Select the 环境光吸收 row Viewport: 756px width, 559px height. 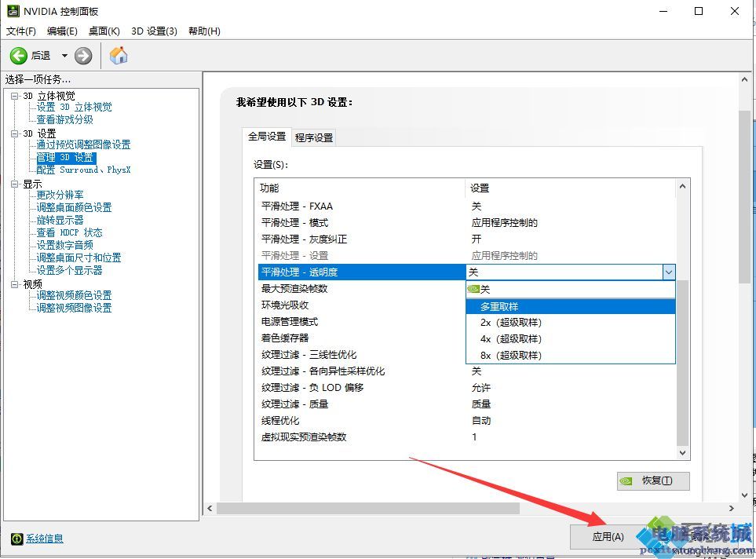click(362, 305)
